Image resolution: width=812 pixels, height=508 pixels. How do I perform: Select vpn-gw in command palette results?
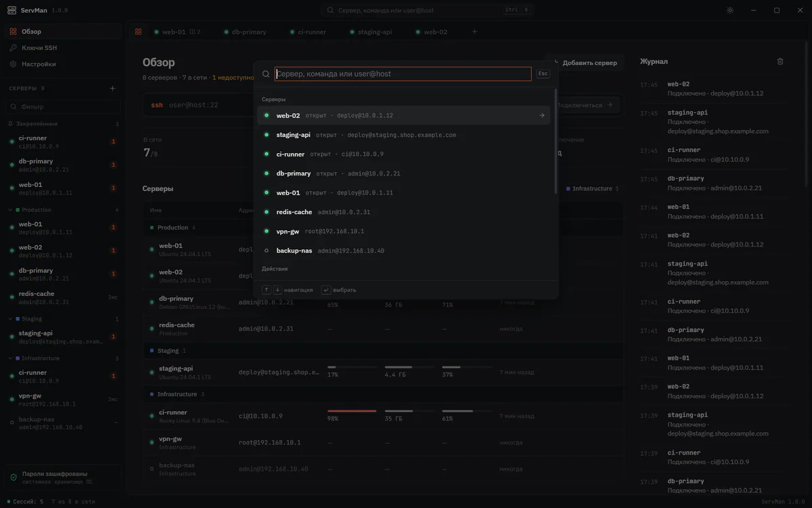point(403,231)
